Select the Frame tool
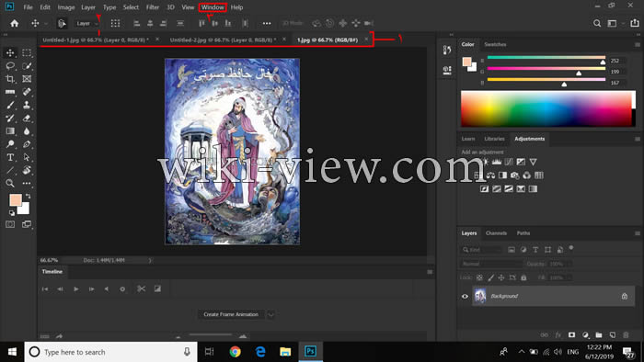Screen dimensions: 644x362 (27, 79)
